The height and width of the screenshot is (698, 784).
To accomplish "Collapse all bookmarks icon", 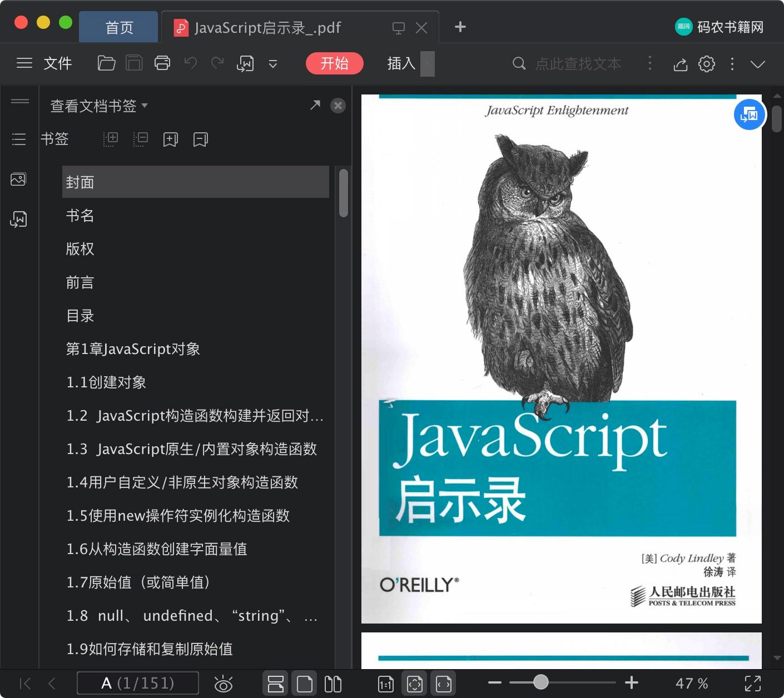I will (141, 139).
